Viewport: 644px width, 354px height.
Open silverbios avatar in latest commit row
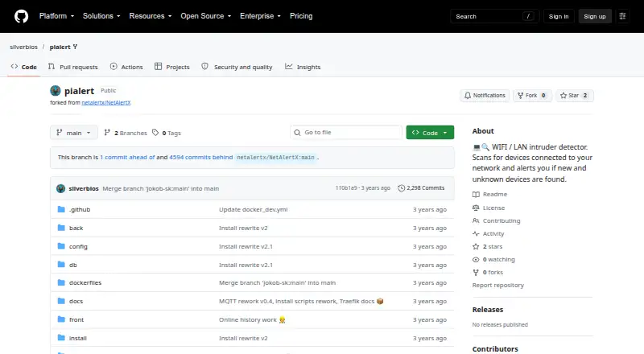61,188
